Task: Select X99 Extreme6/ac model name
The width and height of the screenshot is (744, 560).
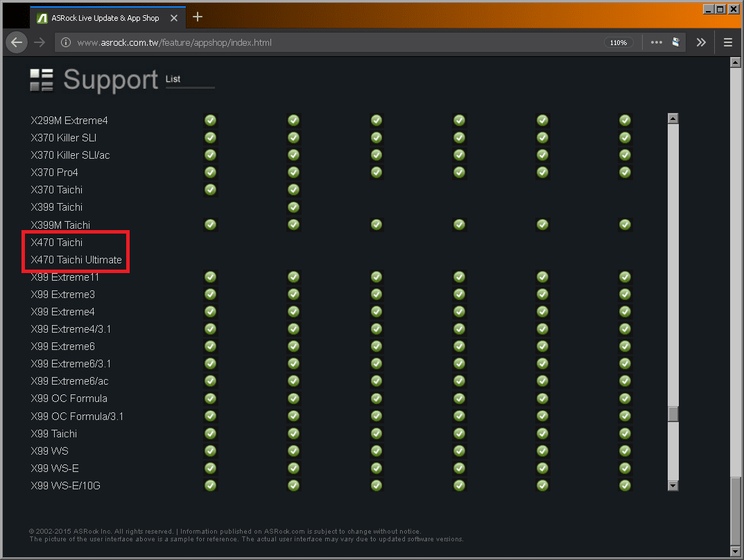Action: [x=70, y=381]
